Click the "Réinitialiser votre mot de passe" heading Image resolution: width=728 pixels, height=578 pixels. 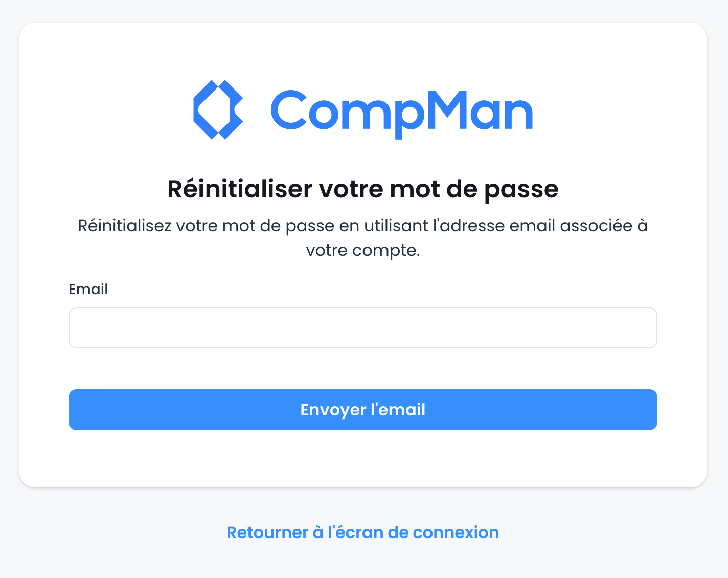pos(362,189)
